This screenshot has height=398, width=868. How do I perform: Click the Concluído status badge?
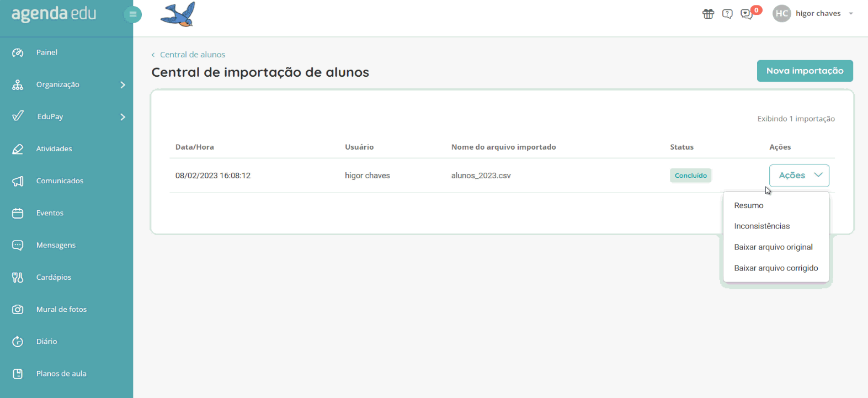pos(690,176)
